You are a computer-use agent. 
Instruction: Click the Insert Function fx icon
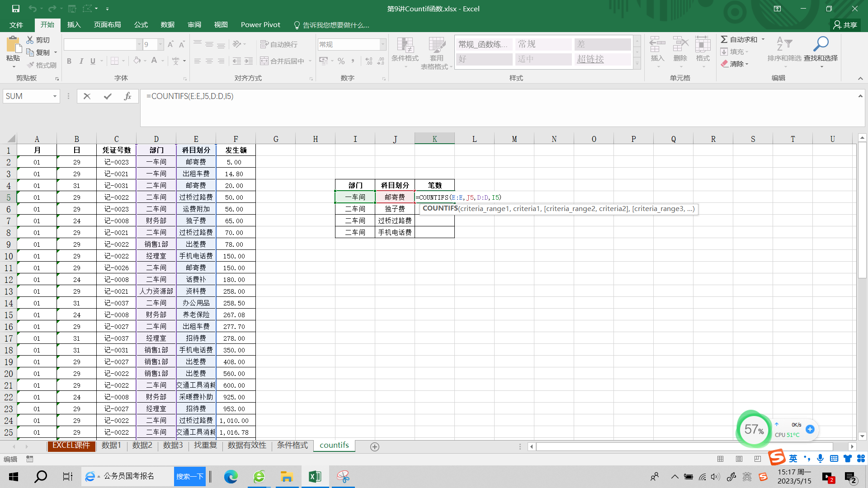coord(127,96)
